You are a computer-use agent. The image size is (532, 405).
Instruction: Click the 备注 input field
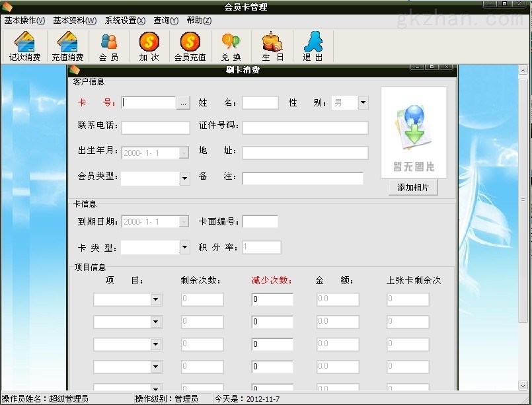point(303,178)
